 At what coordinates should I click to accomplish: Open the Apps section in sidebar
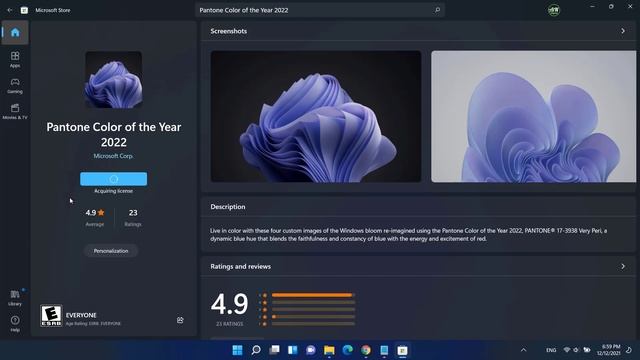(15, 59)
